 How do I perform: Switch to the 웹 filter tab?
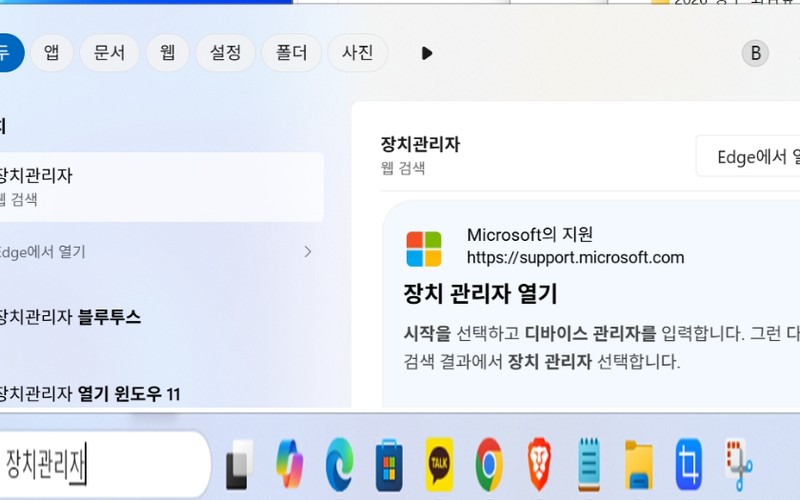click(167, 53)
